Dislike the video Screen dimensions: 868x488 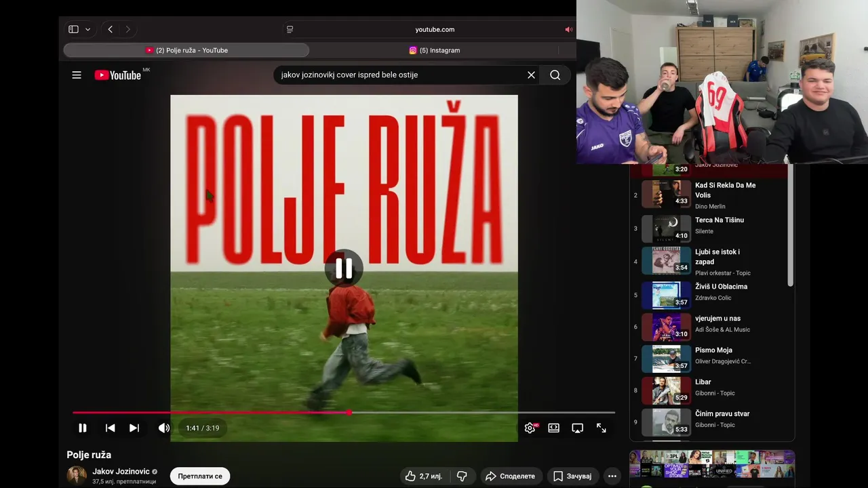click(x=462, y=476)
